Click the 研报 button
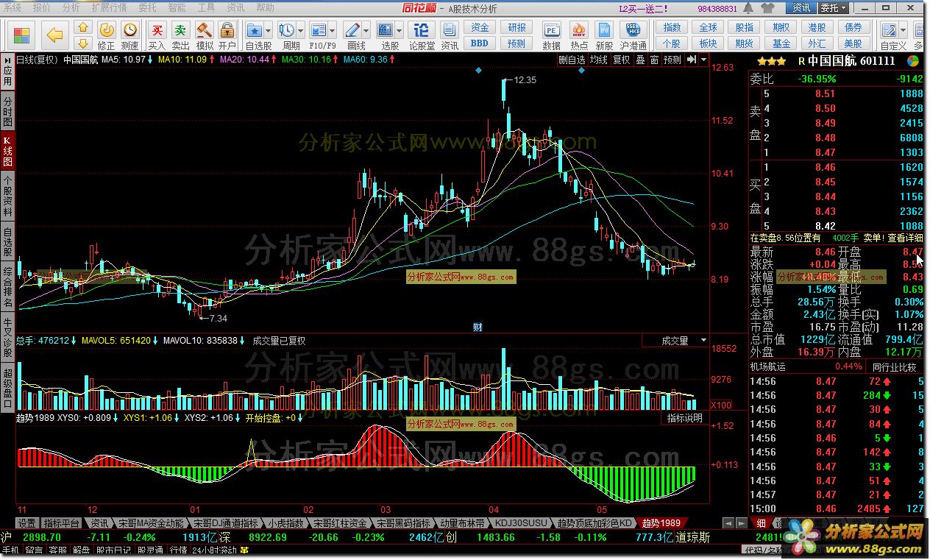930x560 pixels. [517, 28]
